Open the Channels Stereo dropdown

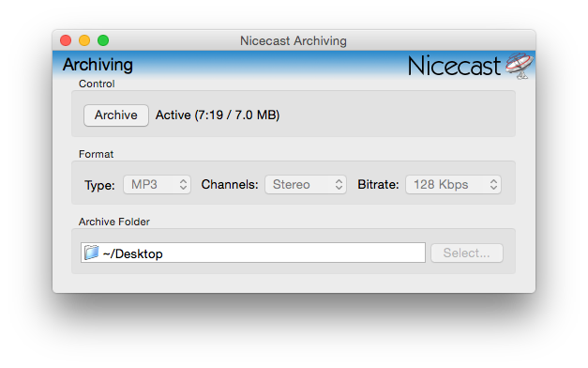(306, 185)
